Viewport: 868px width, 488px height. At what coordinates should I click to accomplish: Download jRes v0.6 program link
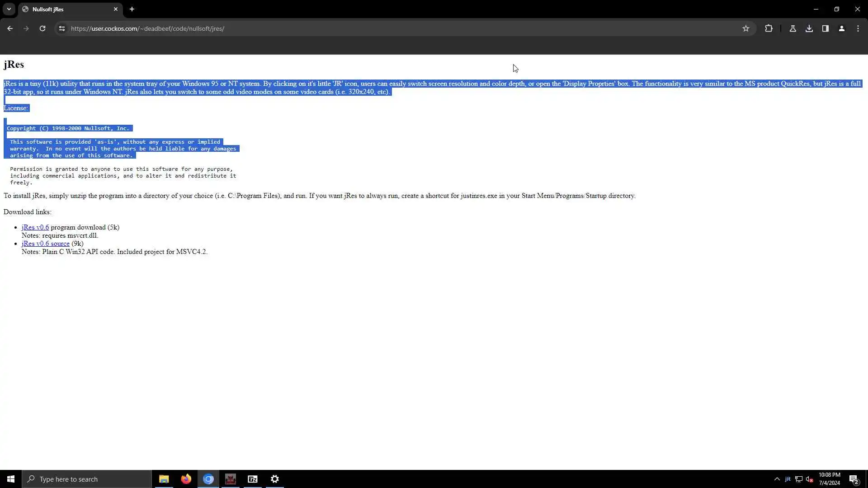click(x=35, y=227)
